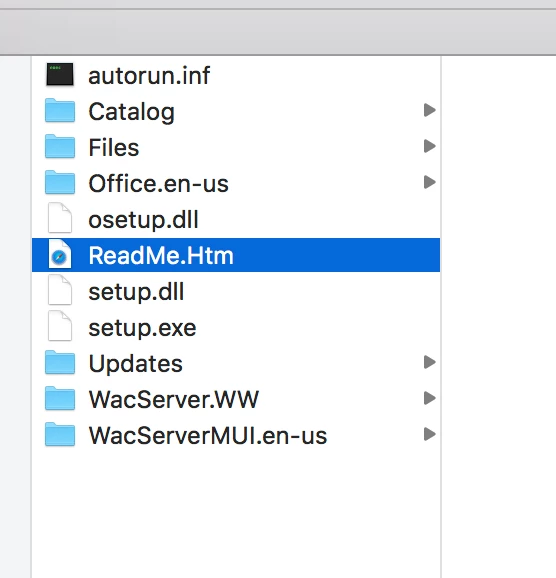This screenshot has width=556, height=578.
Task: Open Office.en-us via its right arrow
Action: tap(430, 182)
